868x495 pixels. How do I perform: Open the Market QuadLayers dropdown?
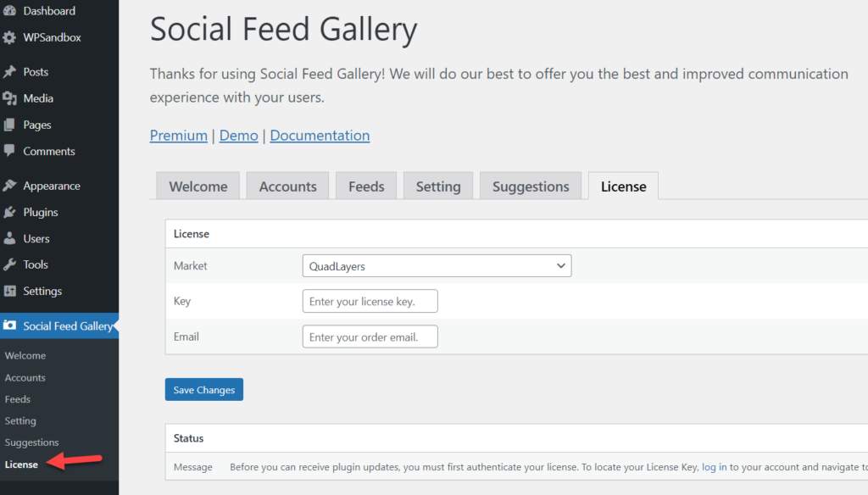coord(437,266)
